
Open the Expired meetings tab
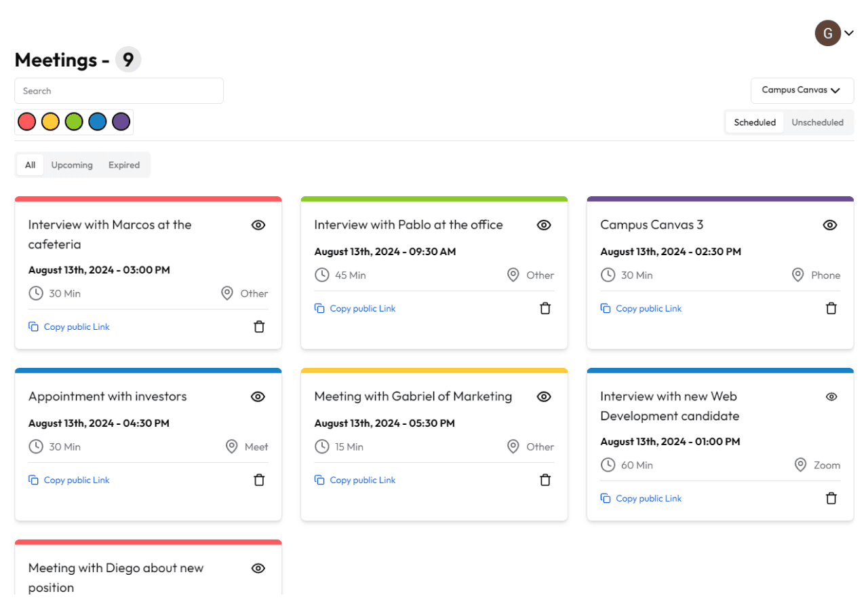(x=123, y=165)
